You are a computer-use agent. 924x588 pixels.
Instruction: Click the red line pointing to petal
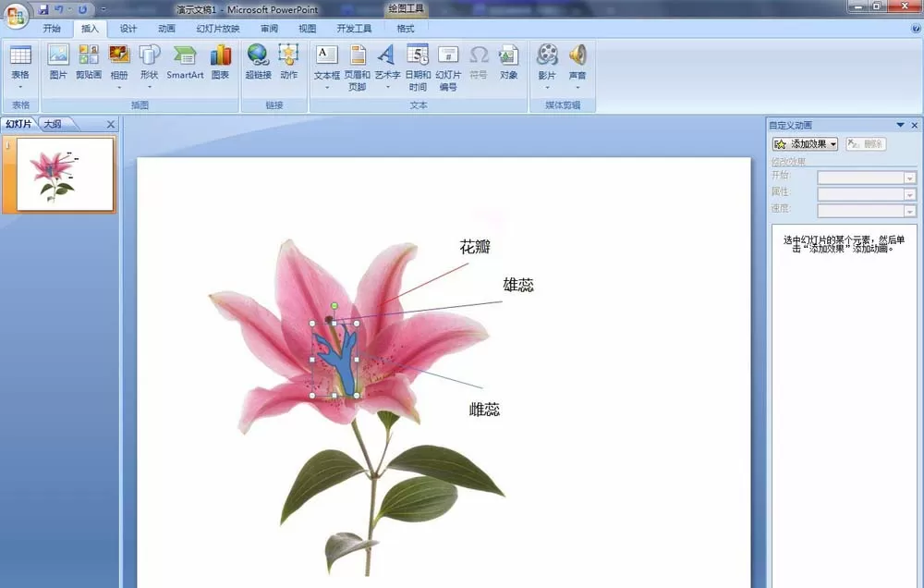pos(424,284)
